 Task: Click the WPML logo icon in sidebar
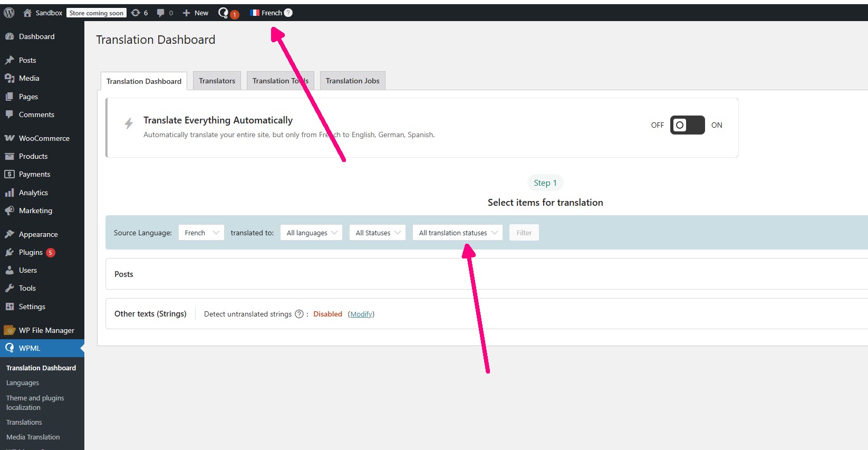tap(9, 348)
